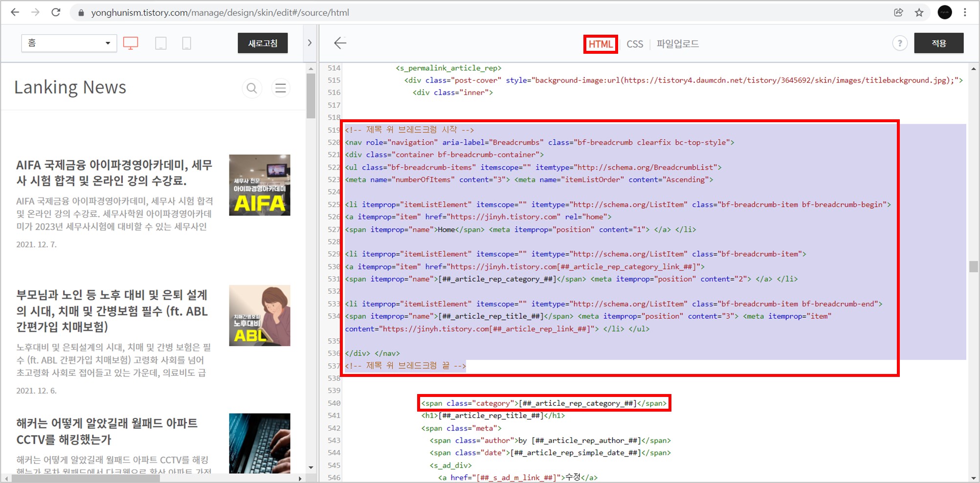Click the nav role="navigation" code line
980x483 pixels.
pyautogui.click(x=540, y=142)
